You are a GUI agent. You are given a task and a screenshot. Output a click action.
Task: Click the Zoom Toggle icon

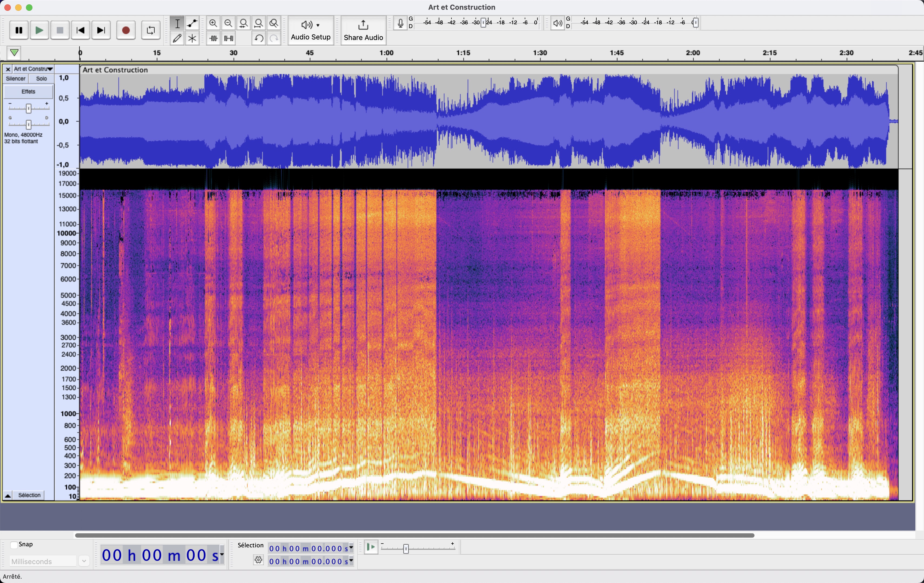(x=274, y=24)
